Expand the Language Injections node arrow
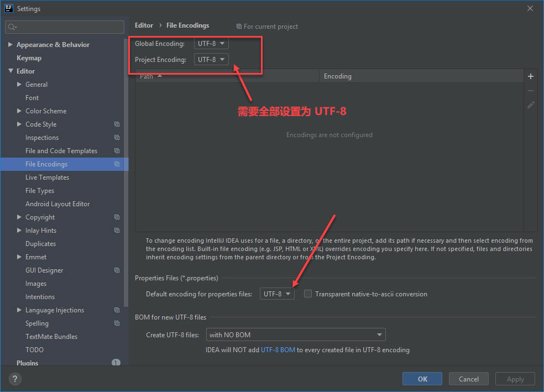This screenshot has height=392, width=544. [x=19, y=310]
